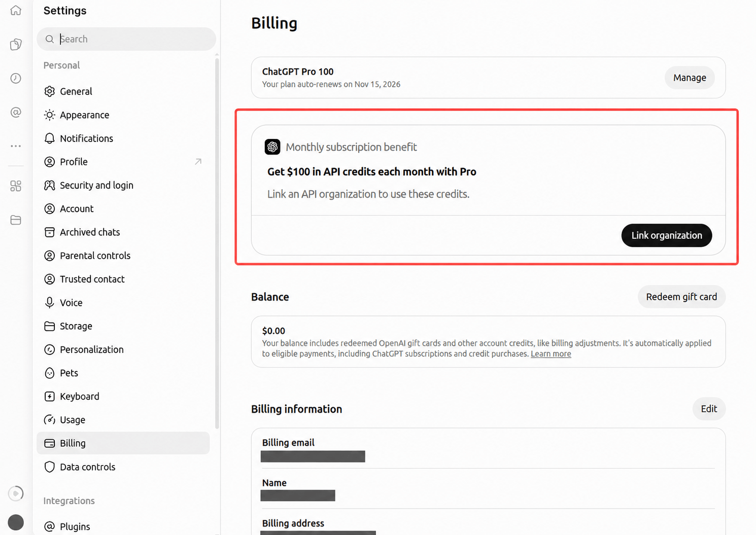
Task: Click the plan auto-renews date text
Action: pos(331,84)
